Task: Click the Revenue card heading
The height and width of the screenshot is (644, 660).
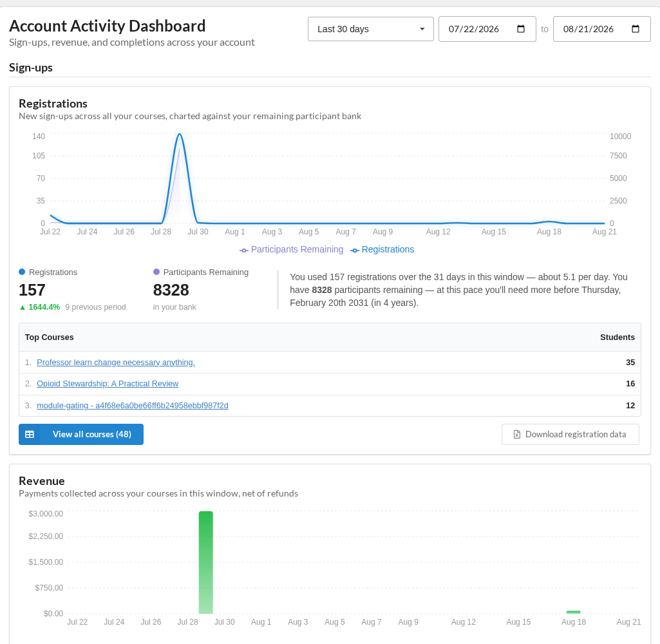Action: [42, 481]
